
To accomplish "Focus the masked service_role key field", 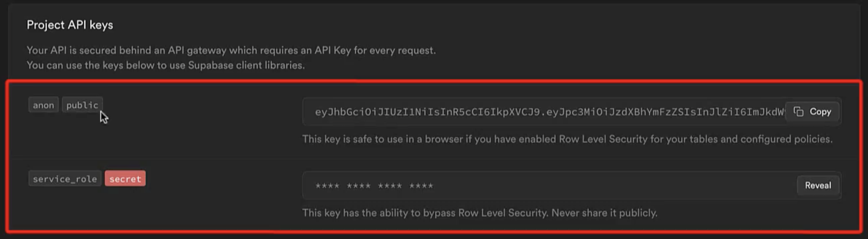I will coord(572,186).
